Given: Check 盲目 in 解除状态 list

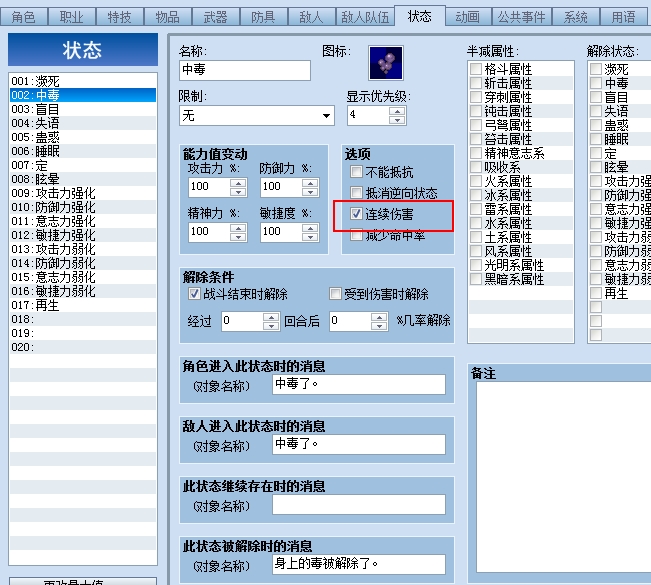Looking at the screenshot, I should (x=596, y=97).
